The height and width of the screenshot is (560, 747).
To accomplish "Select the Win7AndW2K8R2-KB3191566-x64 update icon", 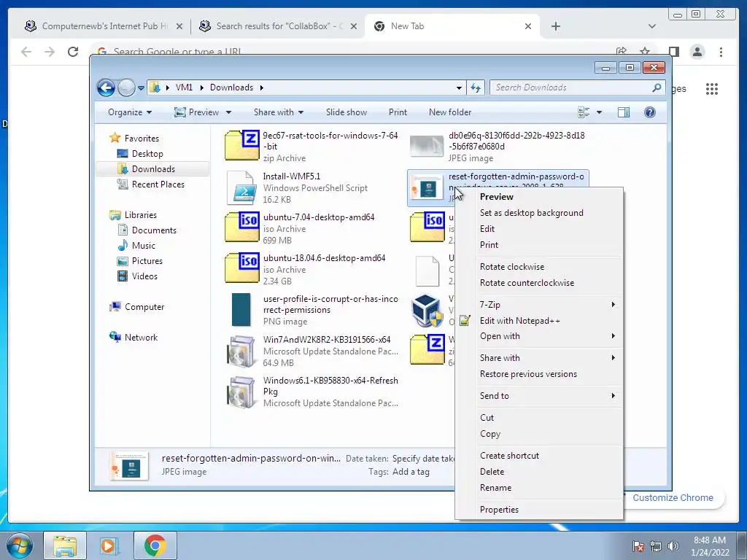I will (241, 351).
